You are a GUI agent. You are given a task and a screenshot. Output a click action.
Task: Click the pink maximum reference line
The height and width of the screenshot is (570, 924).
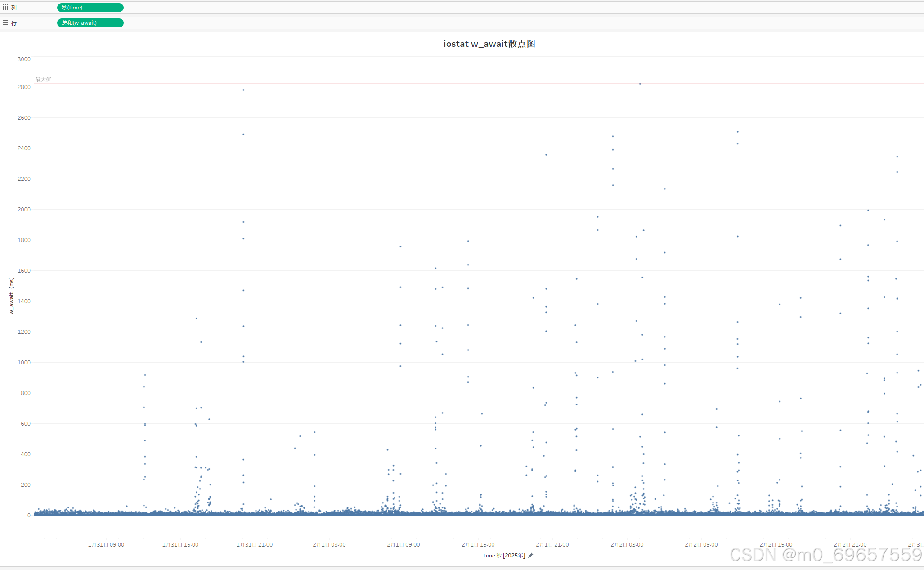coord(360,84)
